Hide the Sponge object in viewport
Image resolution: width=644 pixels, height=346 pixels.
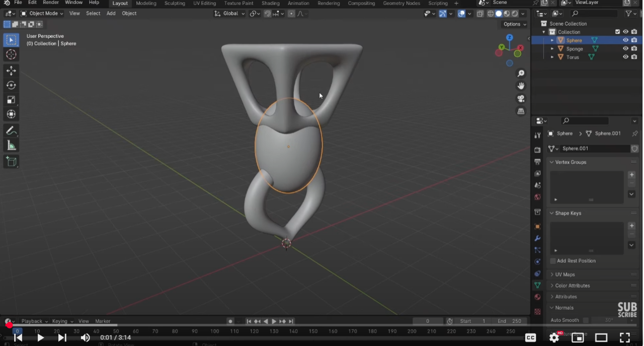click(x=626, y=49)
